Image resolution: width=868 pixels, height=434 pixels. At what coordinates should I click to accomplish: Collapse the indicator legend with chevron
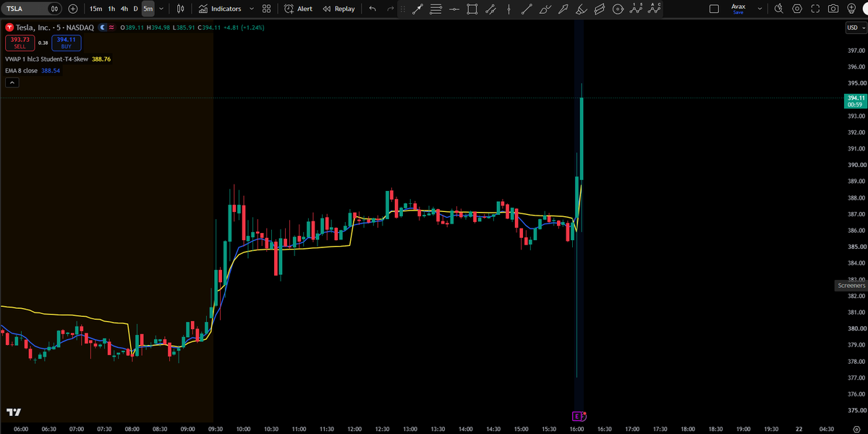tap(12, 83)
